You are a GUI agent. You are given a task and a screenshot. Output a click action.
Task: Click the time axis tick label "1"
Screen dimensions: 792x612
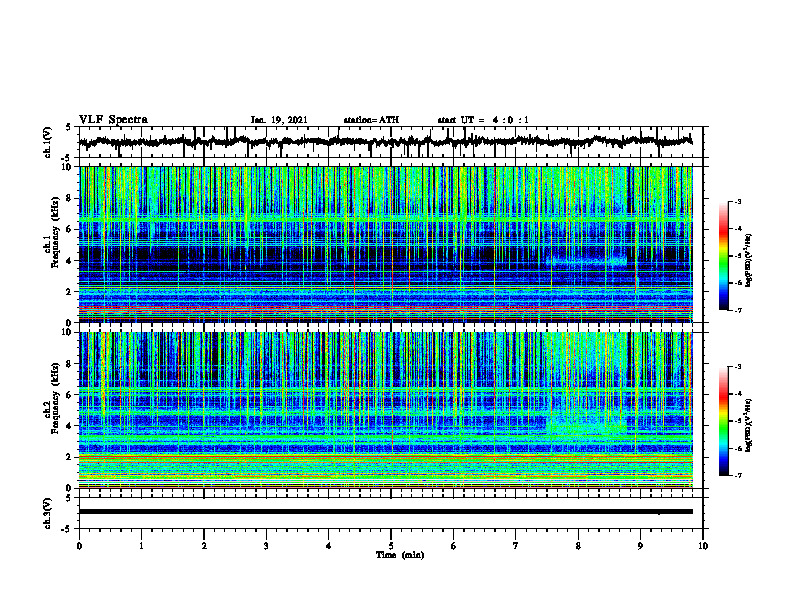pyautogui.click(x=141, y=546)
